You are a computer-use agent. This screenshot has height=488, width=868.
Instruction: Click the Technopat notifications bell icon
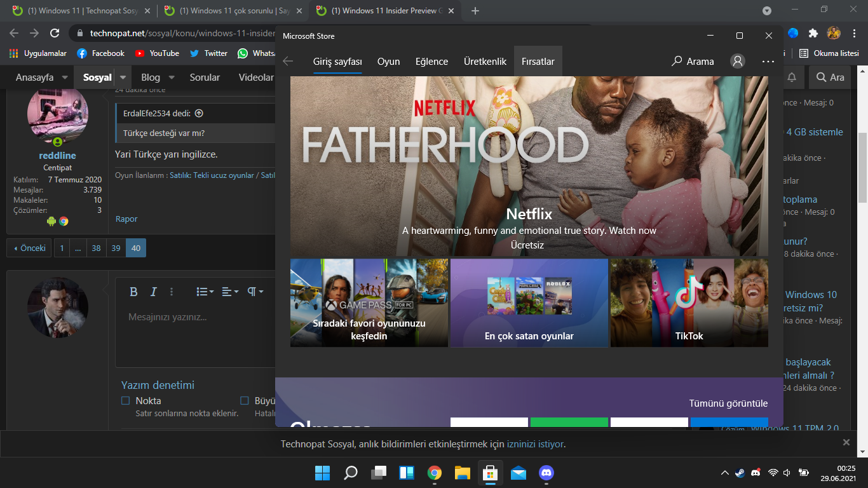point(792,78)
